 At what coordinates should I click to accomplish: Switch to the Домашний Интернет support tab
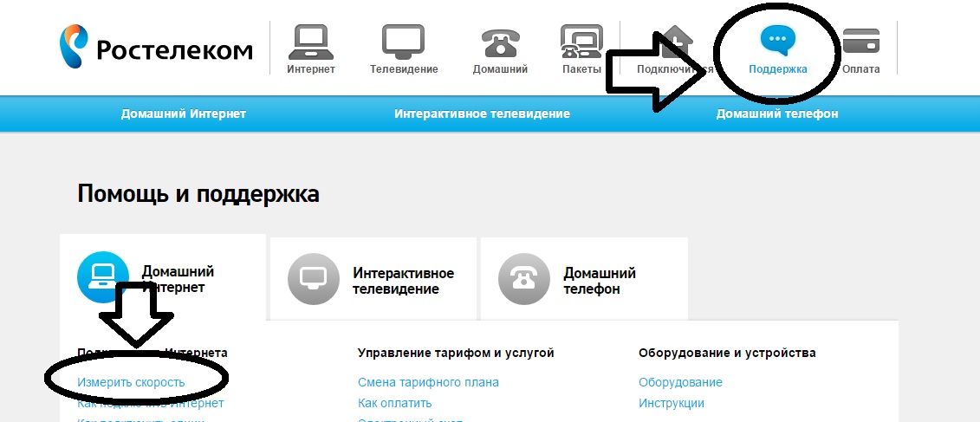pos(163,278)
